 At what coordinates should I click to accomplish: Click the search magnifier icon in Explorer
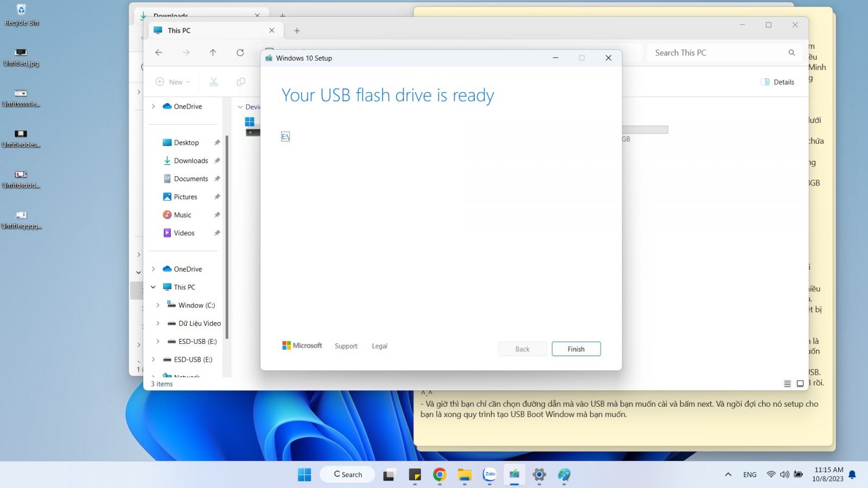[x=792, y=53]
